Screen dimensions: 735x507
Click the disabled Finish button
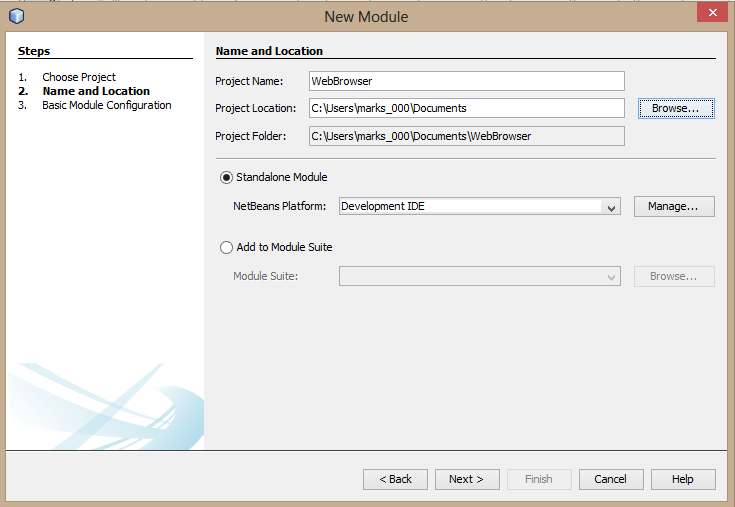[538, 479]
